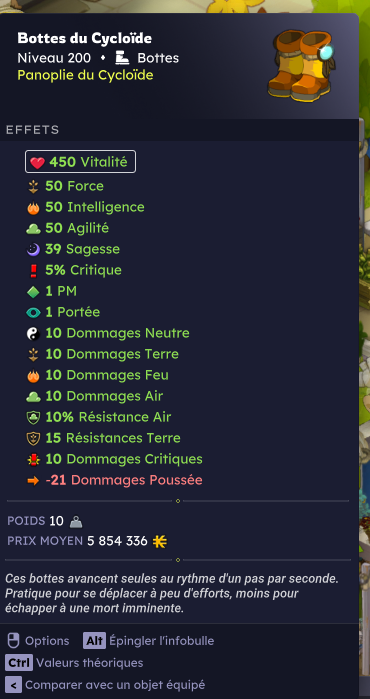Image resolution: width=370 pixels, height=699 pixels.
Task: Click the mouse icon beside Options
Action: pos(14,641)
